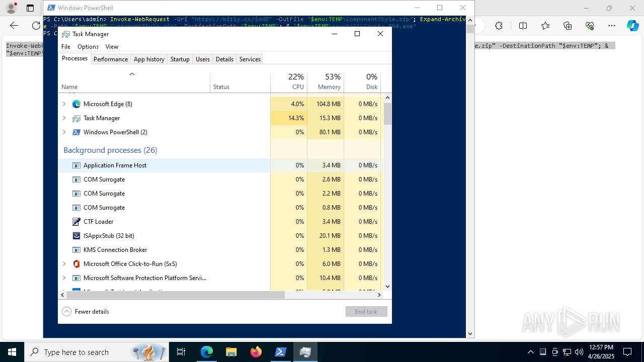
Task: Sort processes by the Disk column
Action: (362, 82)
